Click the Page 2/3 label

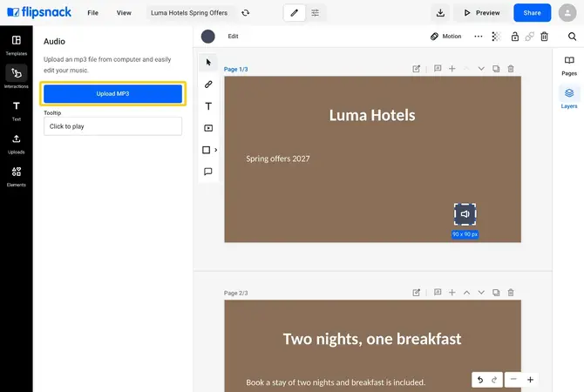[x=235, y=293]
